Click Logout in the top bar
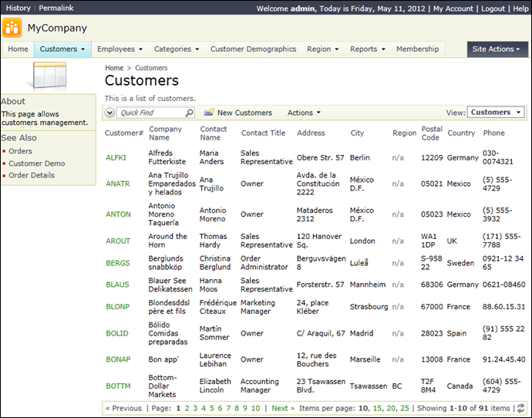 (493, 8)
